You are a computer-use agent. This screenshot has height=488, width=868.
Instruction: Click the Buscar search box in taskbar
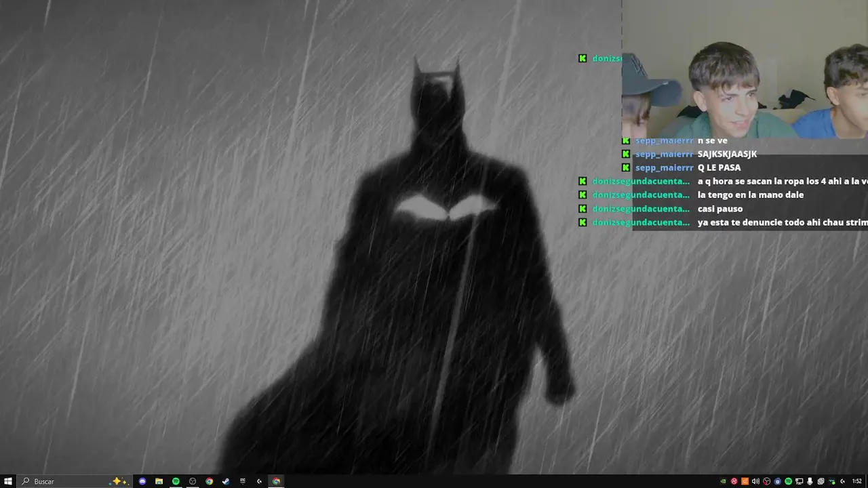[75, 481]
